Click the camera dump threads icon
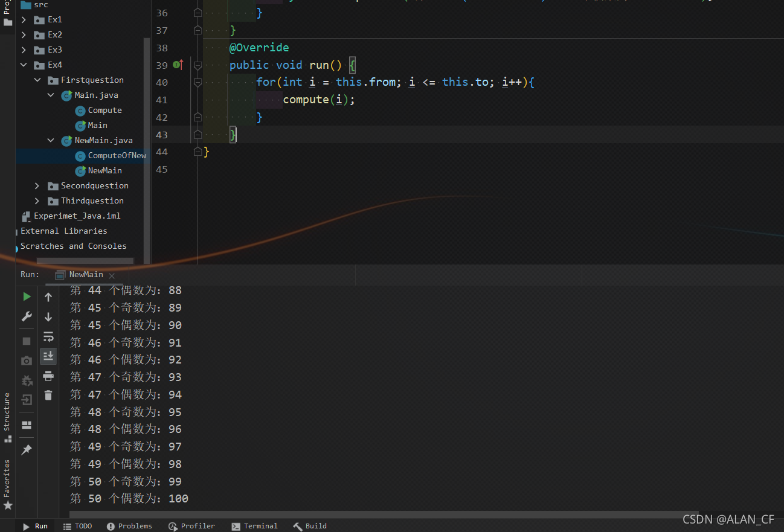Screen dimensions: 784x532 point(27,361)
